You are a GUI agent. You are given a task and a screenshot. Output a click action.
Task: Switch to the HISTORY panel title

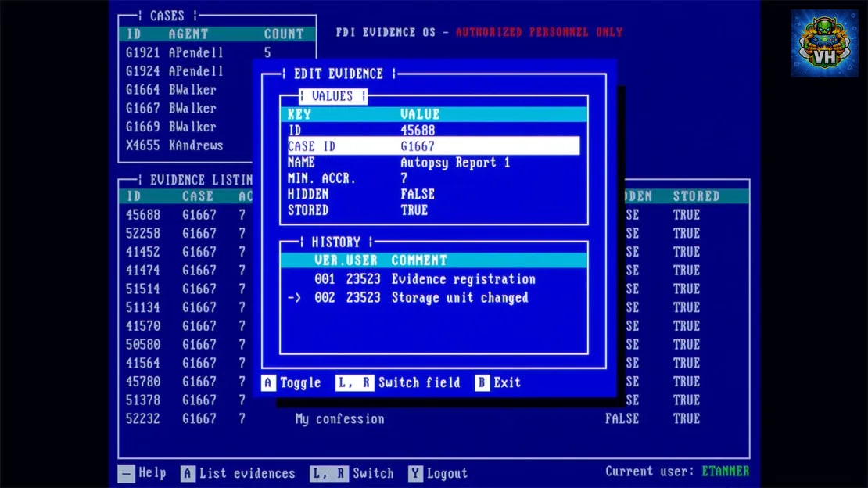[x=335, y=242]
